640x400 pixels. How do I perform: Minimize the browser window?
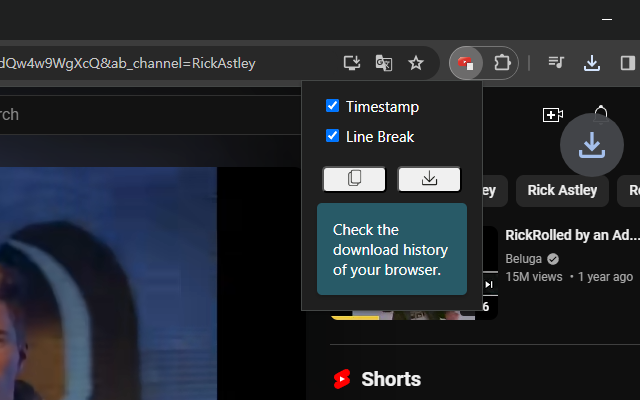tap(607, 19)
